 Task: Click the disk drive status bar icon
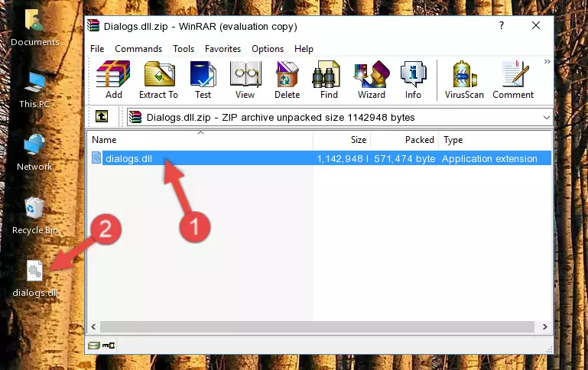click(x=94, y=346)
